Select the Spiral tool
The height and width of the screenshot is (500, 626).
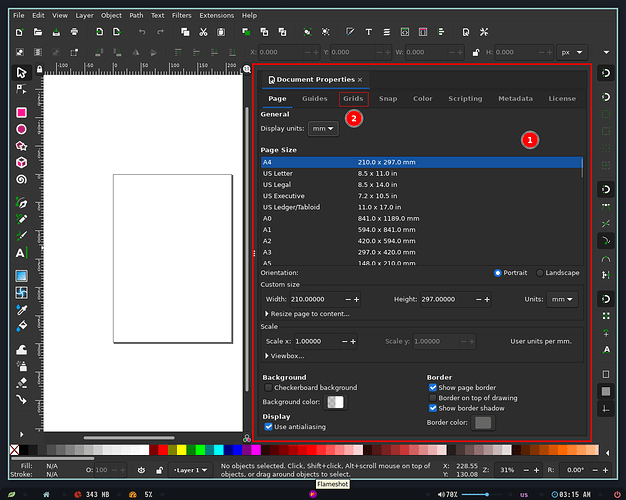22,180
